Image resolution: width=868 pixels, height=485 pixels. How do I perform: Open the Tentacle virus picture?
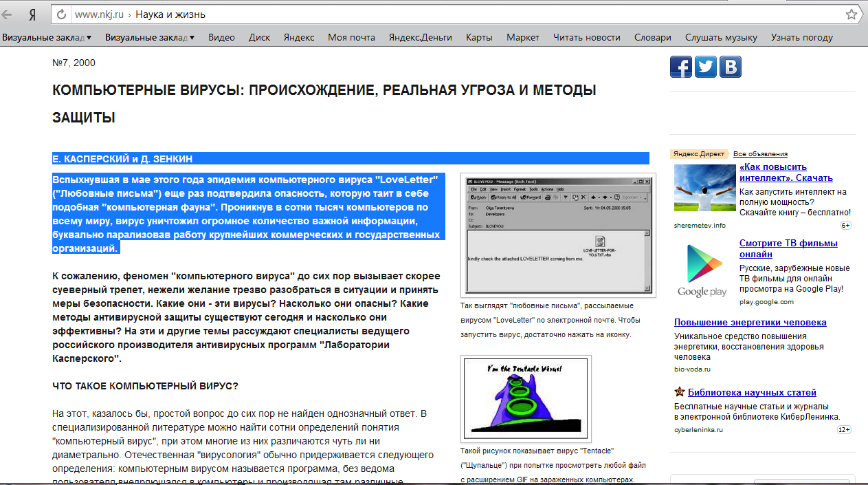pos(526,399)
